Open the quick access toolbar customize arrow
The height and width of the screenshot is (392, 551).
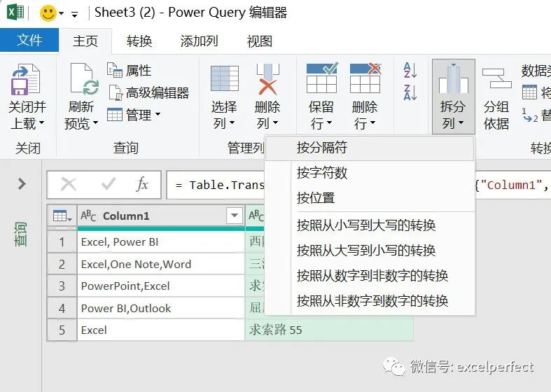point(74,15)
